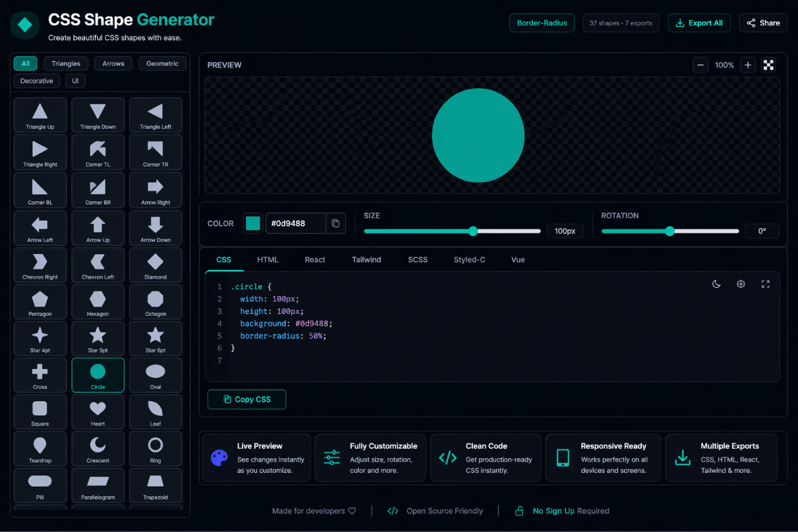
Task: Switch to the SCSS code tab
Action: click(418, 259)
